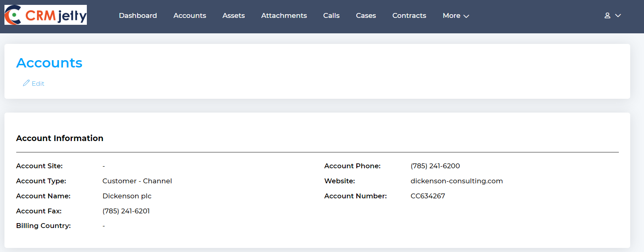Click the CRMjetty logo

point(45,15)
